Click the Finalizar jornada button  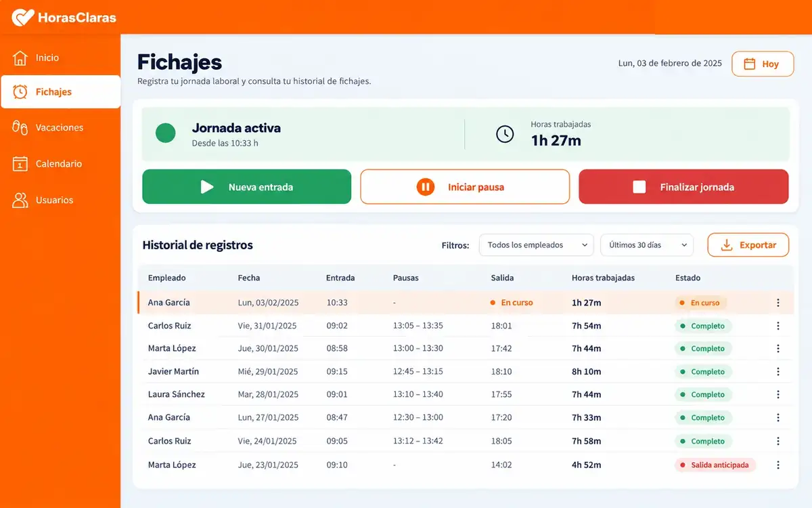point(683,187)
